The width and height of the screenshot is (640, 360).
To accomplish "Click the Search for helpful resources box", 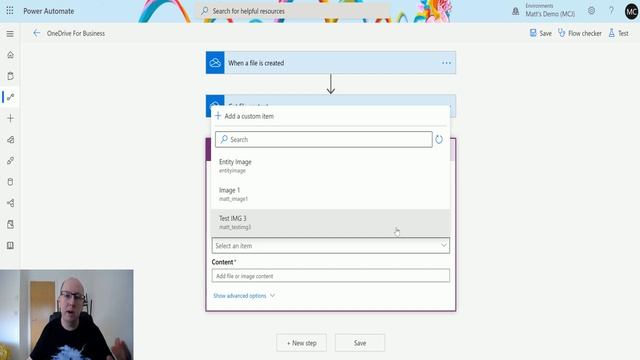I will point(294,11).
